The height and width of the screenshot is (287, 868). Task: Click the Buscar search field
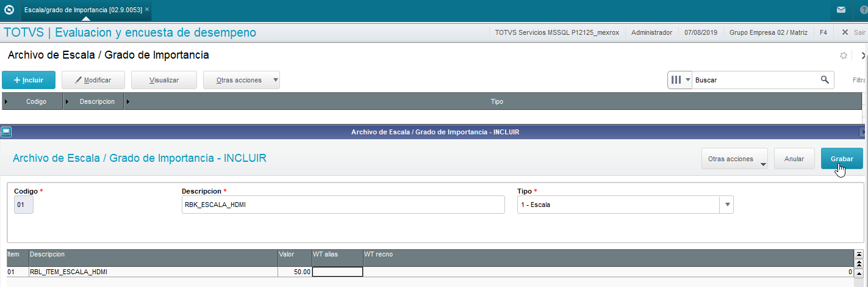tap(755, 80)
